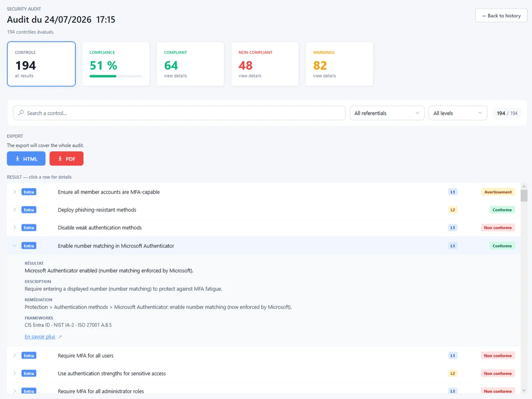Click scrollbar up arrow of results list
The image size is (532, 399).
click(x=524, y=186)
